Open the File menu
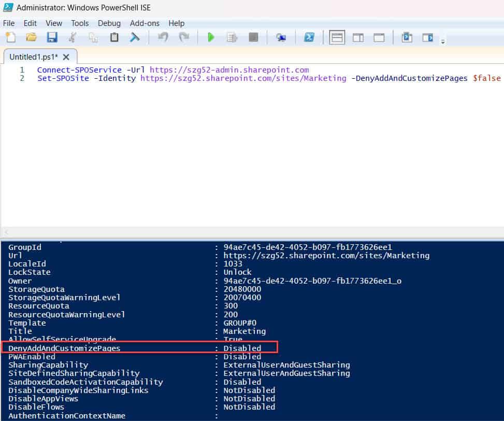The height and width of the screenshot is (421, 504). click(9, 23)
